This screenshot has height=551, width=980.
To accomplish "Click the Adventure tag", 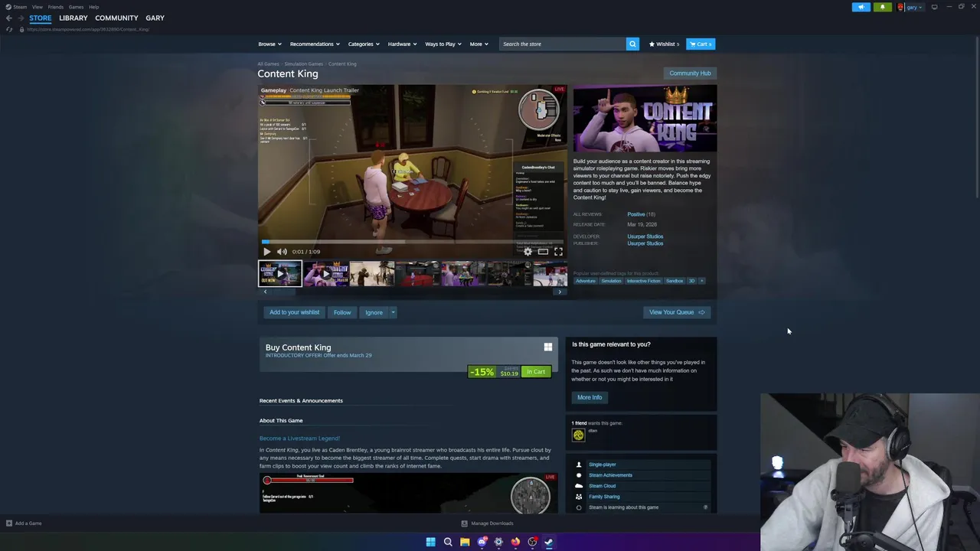I will pos(586,281).
